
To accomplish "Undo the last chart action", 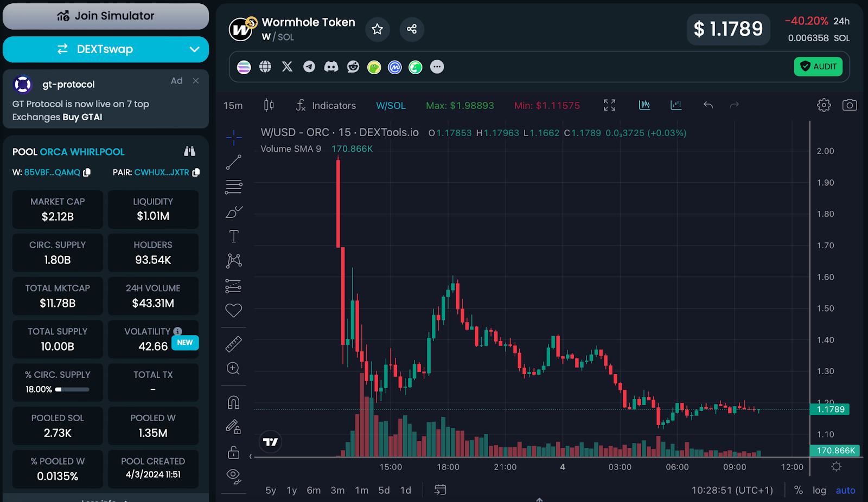I will pos(708,105).
